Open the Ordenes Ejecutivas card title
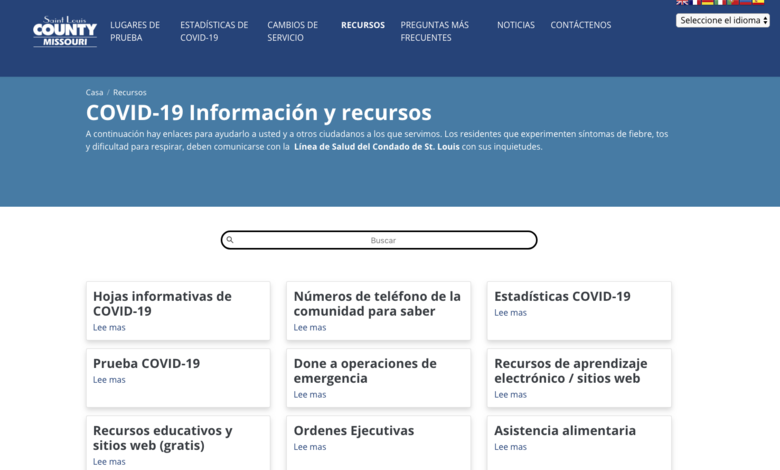Image resolution: width=780 pixels, height=470 pixels. [354, 430]
